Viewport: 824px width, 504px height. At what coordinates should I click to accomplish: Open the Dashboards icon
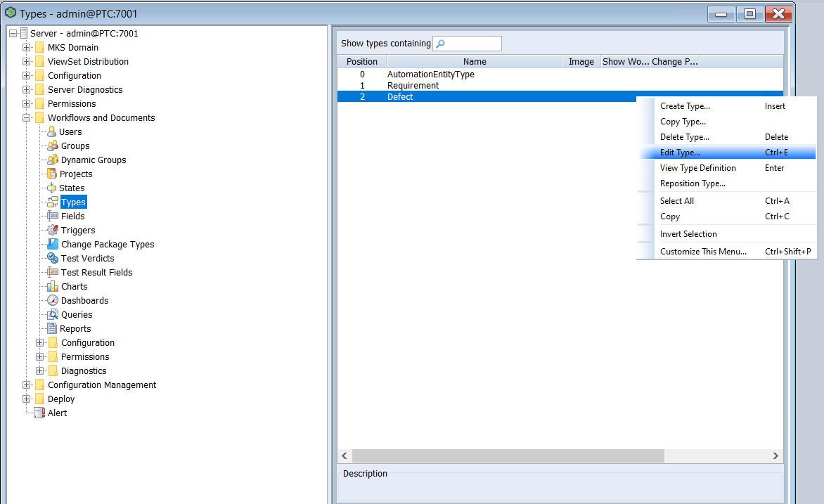53,300
